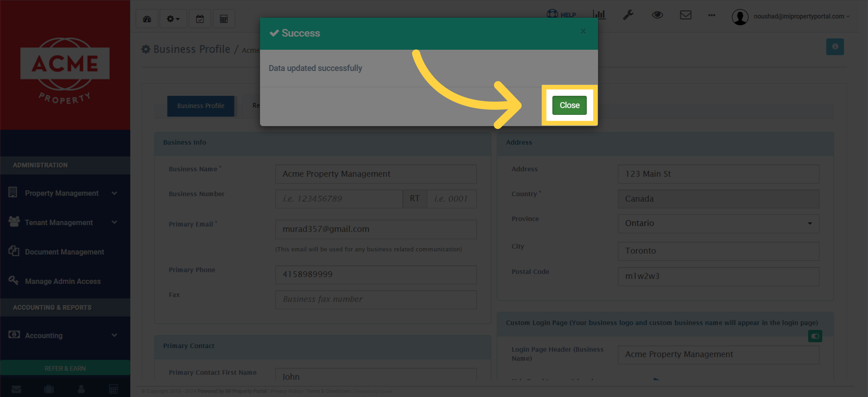Click the Business Name input field
This screenshot has width=868, height=397.
pos(376,174)
